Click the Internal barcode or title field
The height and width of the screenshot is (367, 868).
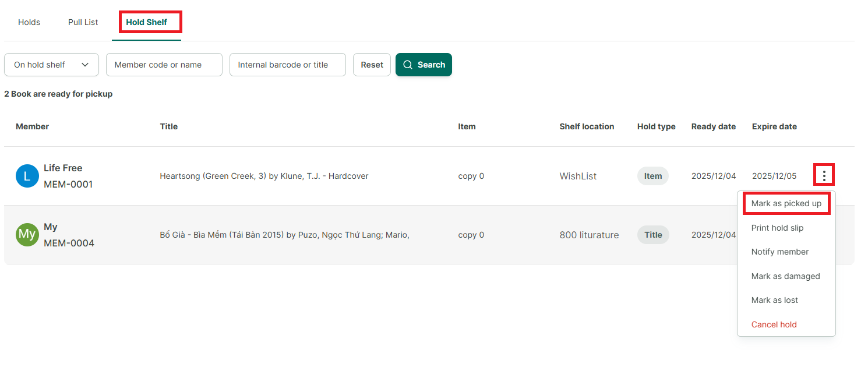click(x=288, y=65)
